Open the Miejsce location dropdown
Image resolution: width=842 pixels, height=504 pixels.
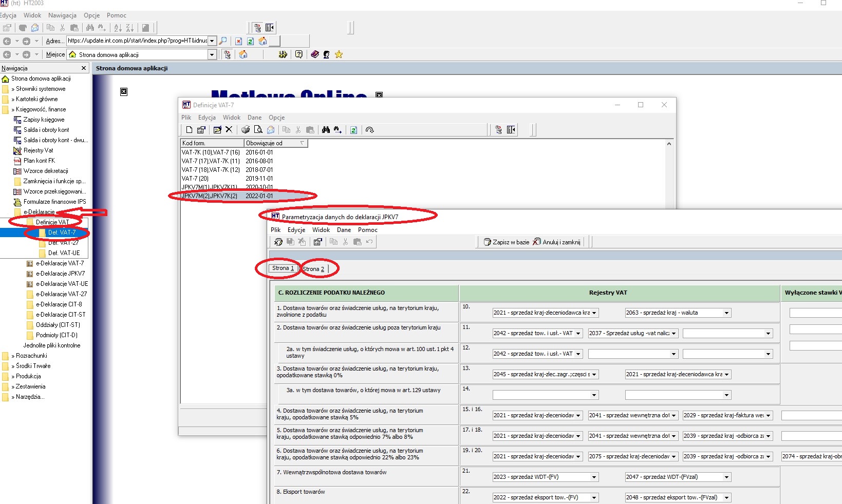coord(212,54)
